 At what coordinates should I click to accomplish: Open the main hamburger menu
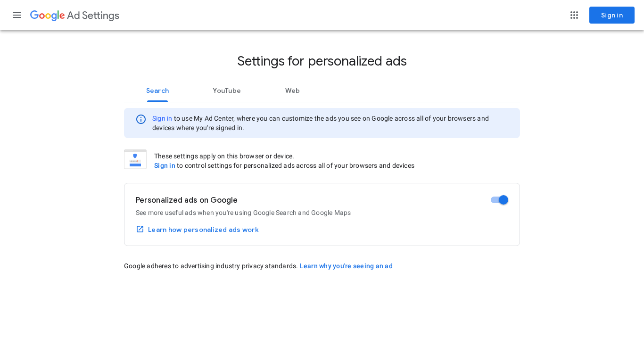pos(17,15)
